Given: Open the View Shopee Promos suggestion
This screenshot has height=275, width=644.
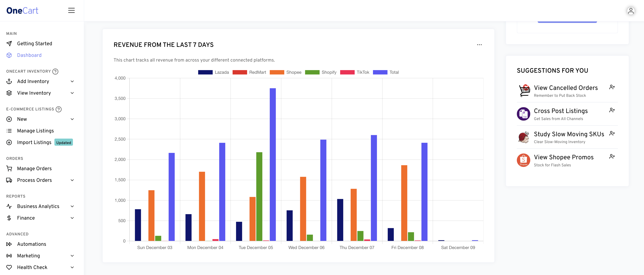Looking at the screenshot, I should (x=564, y=157).
